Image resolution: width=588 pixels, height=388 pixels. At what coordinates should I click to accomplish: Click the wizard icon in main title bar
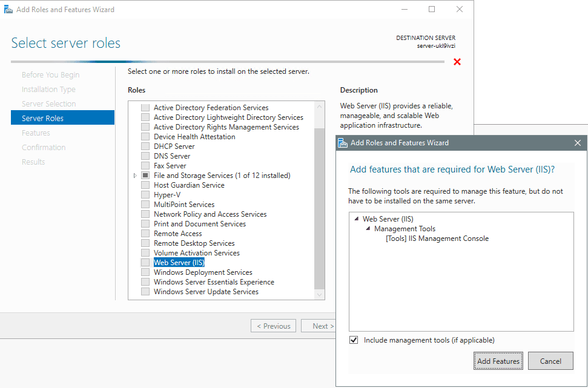[x=8, y=9]
